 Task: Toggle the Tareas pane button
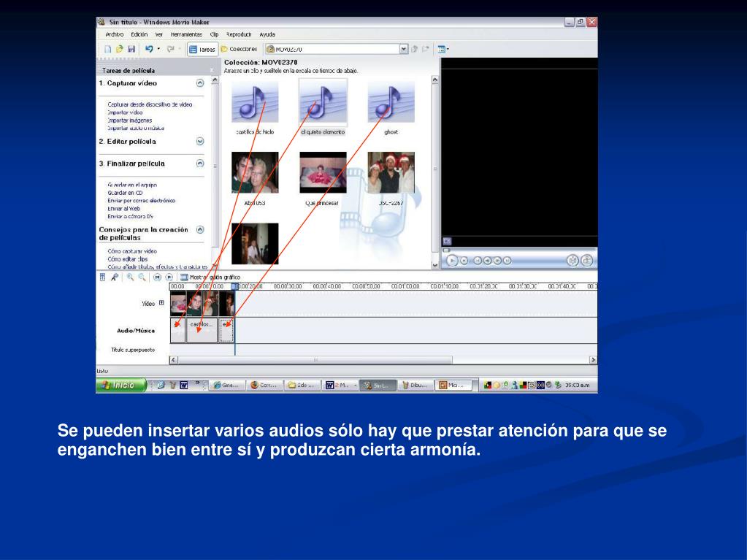point(202,50)
